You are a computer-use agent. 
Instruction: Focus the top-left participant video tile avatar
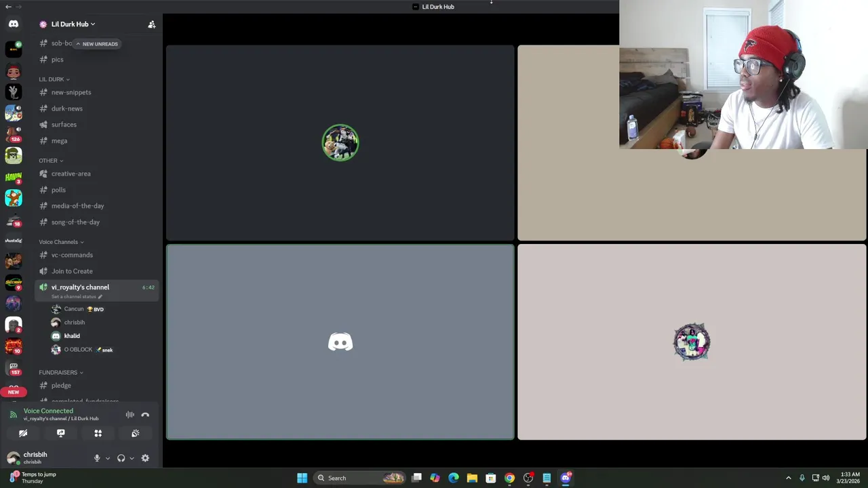pyautogui.click(x=340, y=143)
